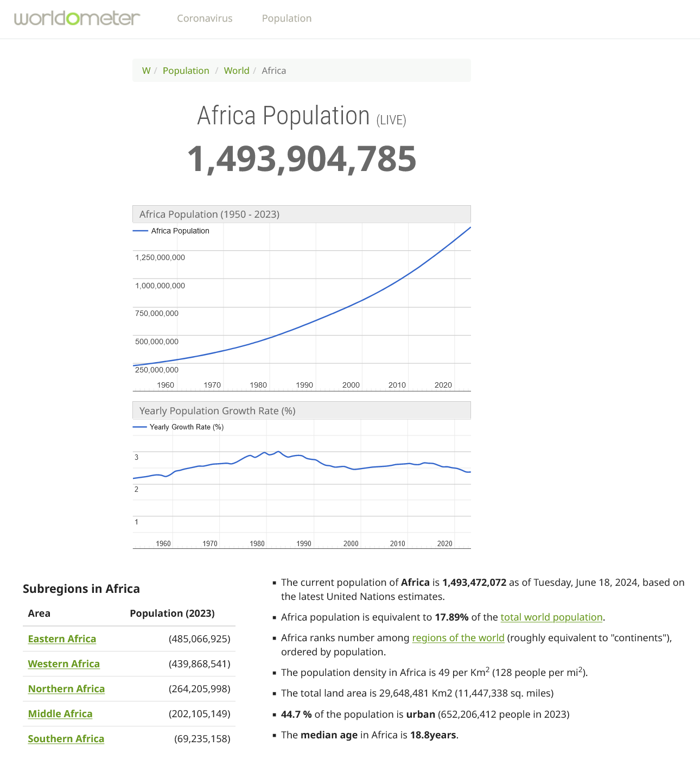Click the 1,493,472,072 current population figure
This screenshot has width=700, height=759.
point(474,583)
